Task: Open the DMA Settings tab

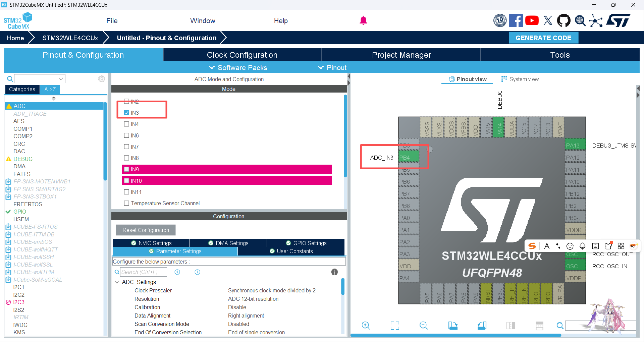Action: (x=228, y=243)
